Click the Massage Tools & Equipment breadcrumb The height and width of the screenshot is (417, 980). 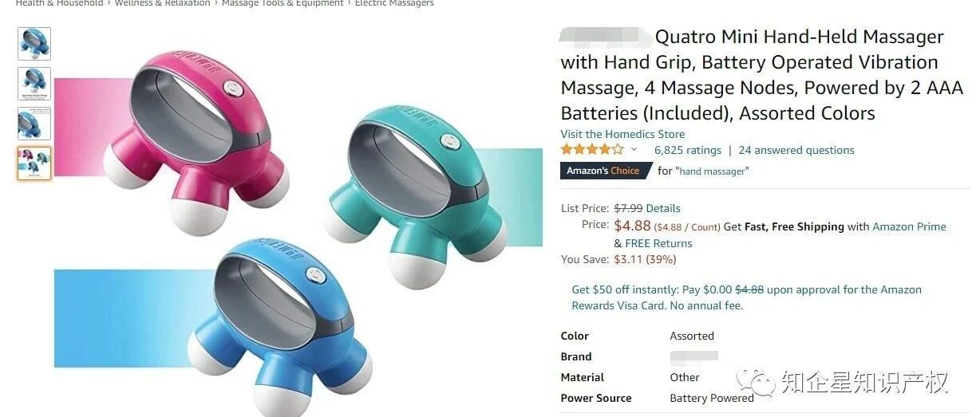click(x=283, y=3)
